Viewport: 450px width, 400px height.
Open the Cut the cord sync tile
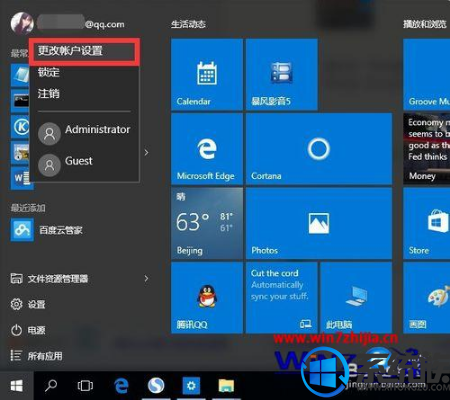coord(282,298)
